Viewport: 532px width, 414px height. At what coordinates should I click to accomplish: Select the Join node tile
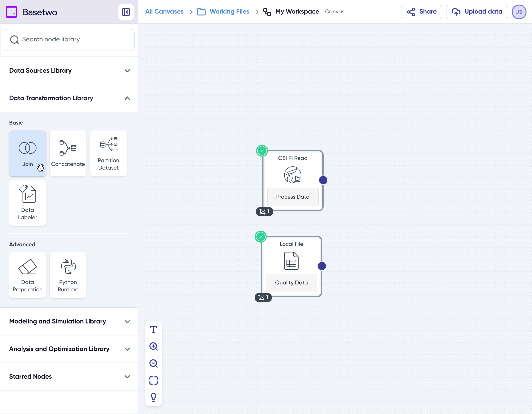(x=27, y=153)
